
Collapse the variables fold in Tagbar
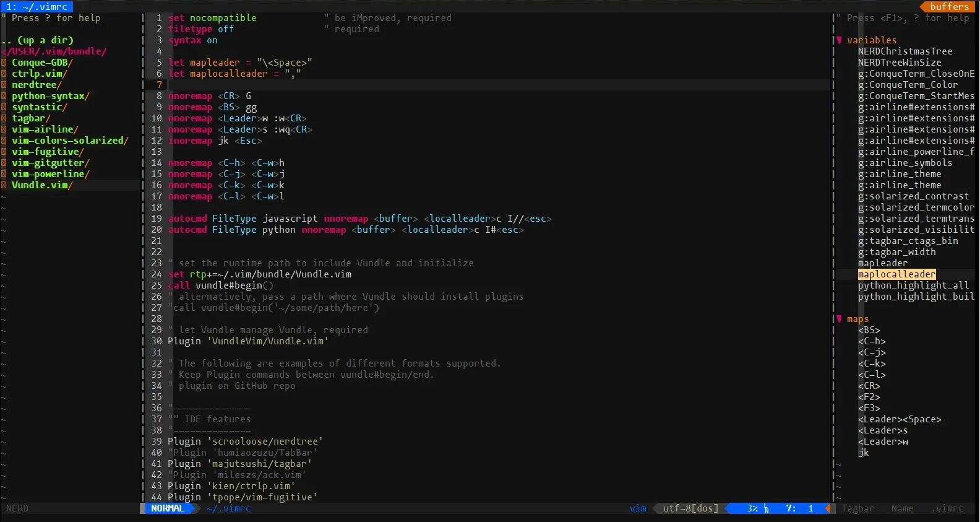(x=839, y=40)
